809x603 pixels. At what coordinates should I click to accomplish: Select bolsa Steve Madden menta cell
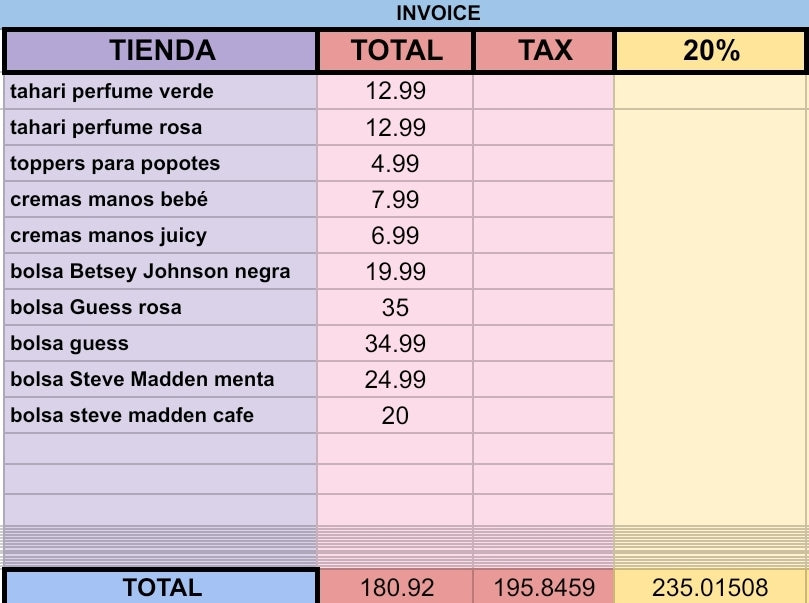160,380
